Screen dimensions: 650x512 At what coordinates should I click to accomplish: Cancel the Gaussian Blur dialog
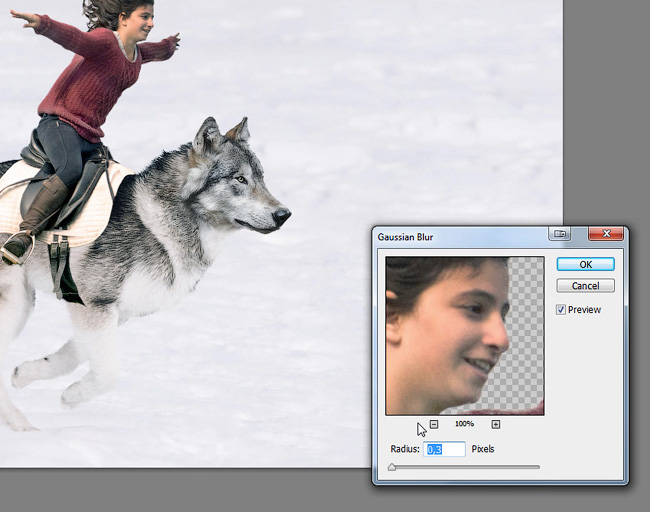click(x=585, y=286)
